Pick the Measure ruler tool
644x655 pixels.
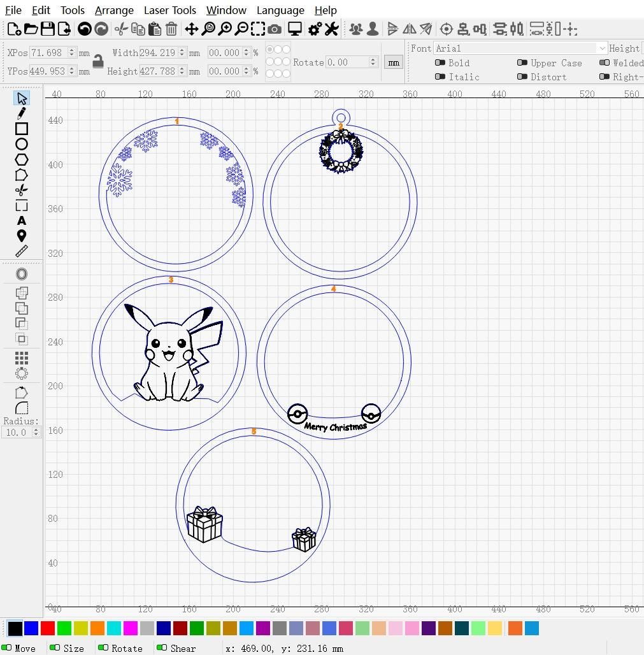coord(22,251)
